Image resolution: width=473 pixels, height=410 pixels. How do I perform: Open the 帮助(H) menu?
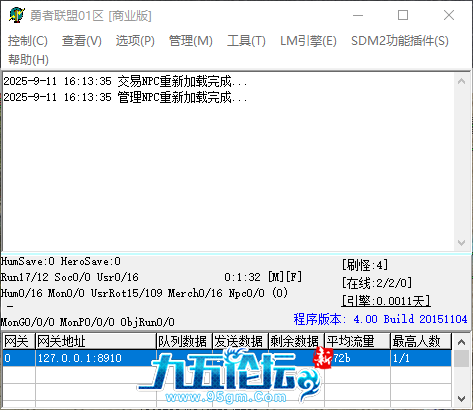28,60
